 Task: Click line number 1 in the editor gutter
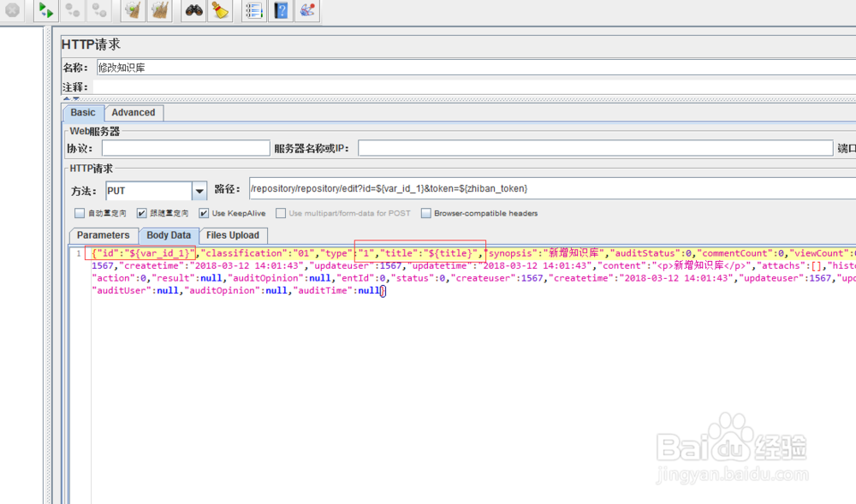(x=79, y=253)
